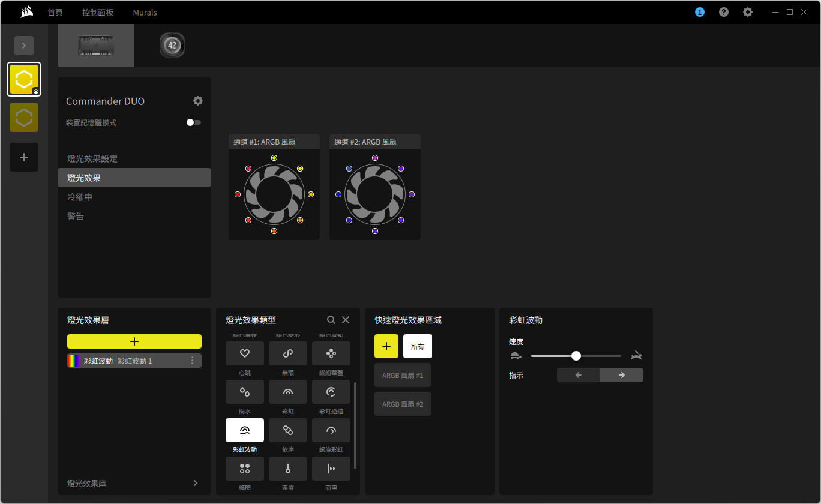Click the notification badge icon
The height and width of the screenshot is (504, 821).
tap(699, 12)
